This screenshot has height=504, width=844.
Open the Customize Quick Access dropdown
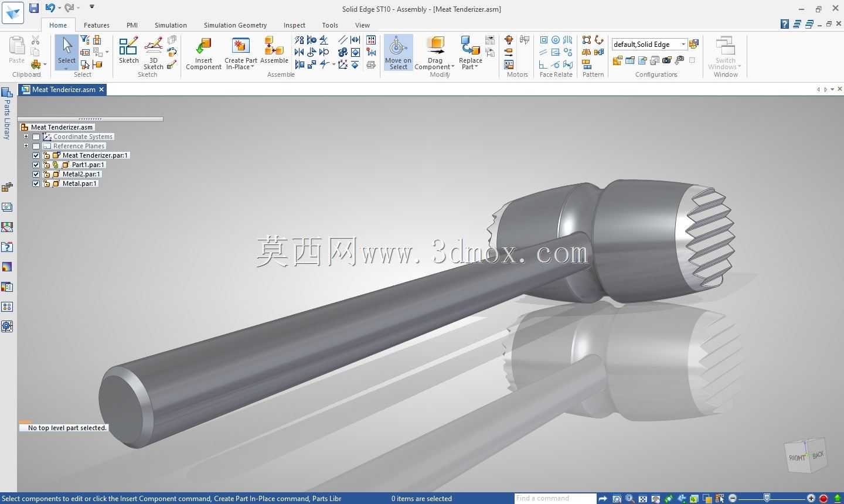[92, 8]
